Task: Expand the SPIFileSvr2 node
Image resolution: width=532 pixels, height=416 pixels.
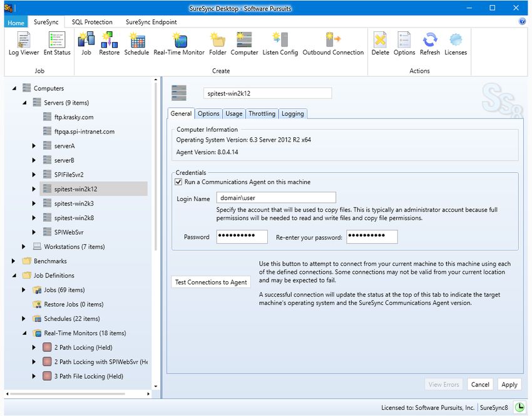Action: (x=34, y=175)
